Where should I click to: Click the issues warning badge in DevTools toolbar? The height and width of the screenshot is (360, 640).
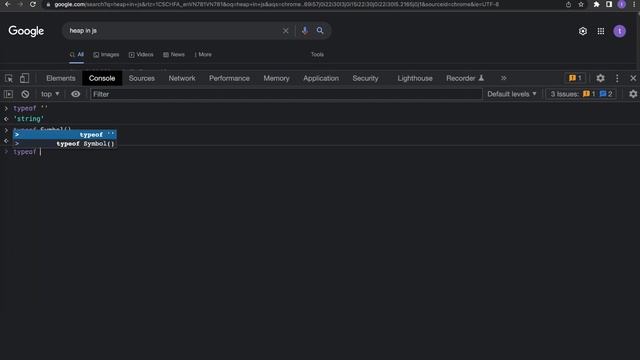click(575, 78)
